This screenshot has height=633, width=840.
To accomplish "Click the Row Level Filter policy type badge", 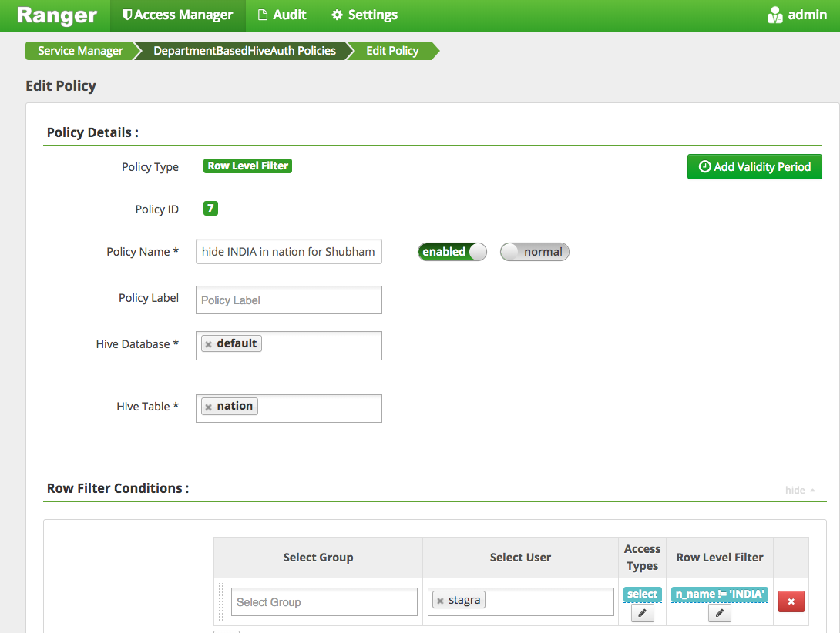I will 247,166.
